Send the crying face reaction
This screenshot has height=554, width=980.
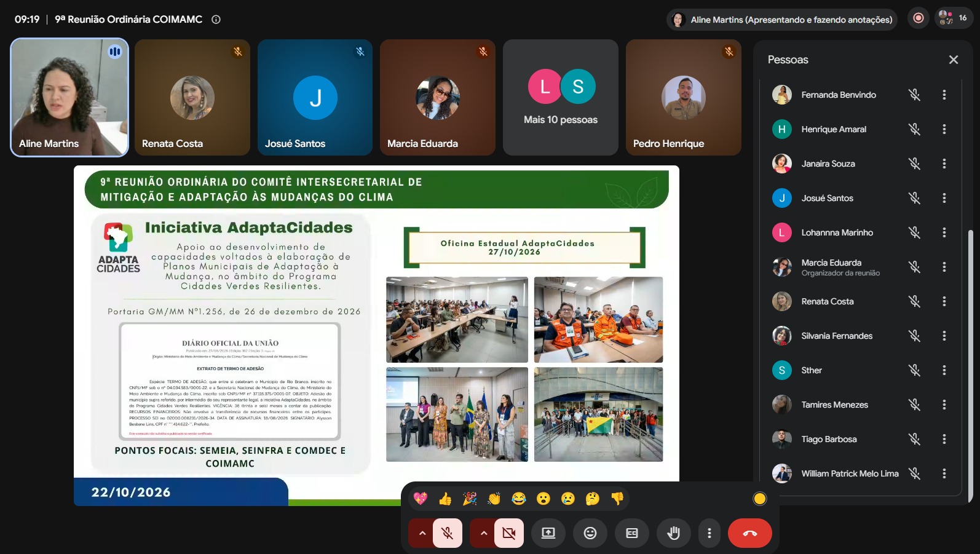[568, 499]
